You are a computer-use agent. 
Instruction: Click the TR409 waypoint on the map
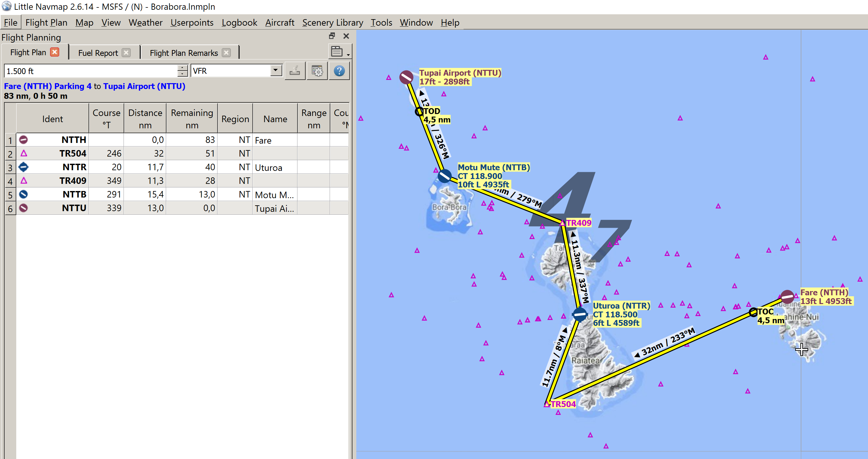(x=562, y=223)
